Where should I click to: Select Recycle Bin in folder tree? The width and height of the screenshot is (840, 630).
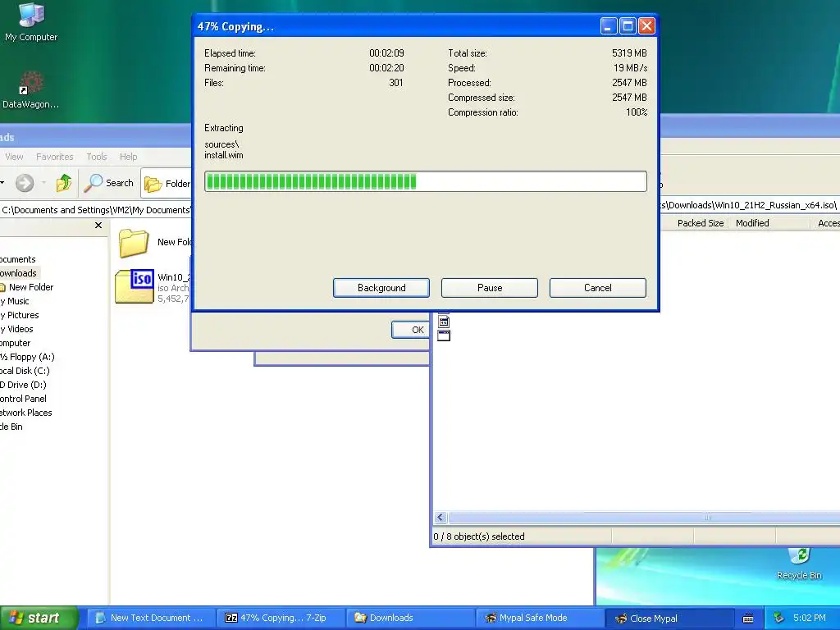[11, 427]
